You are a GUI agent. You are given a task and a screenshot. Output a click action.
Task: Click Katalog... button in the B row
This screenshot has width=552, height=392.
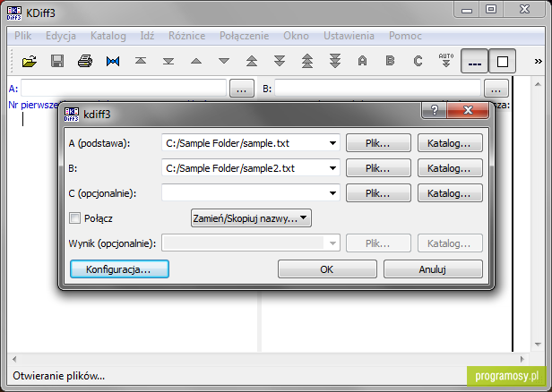pos(450,168)
